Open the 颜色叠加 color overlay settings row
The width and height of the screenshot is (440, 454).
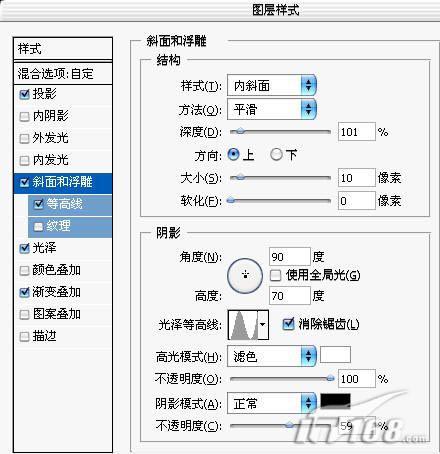point(63,270)
